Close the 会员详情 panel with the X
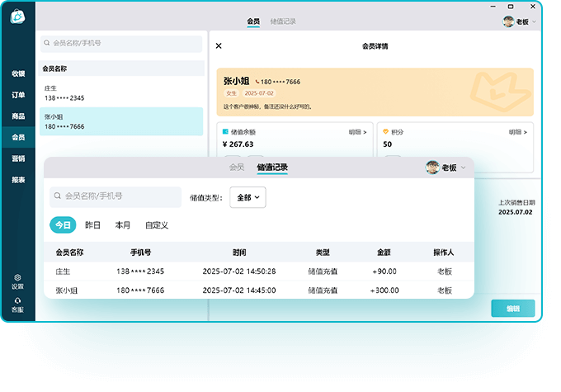561x392 pixels. pyautogui.click(x=219, y=46)
